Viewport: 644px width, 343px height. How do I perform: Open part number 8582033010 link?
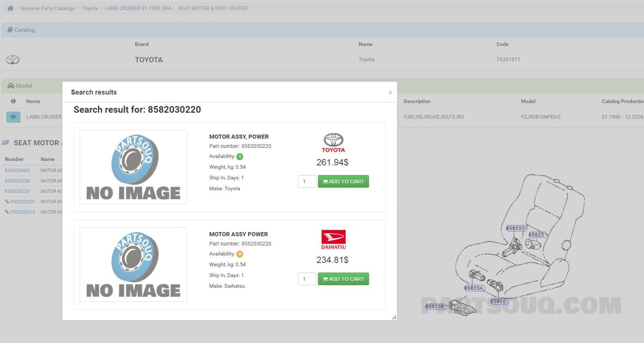tap(23, 212)
